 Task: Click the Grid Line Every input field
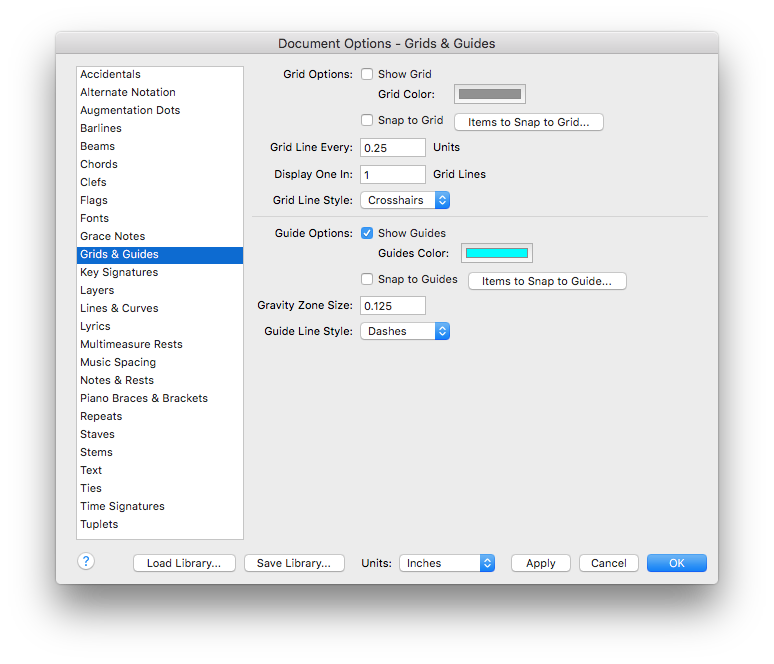coord(392,148)
